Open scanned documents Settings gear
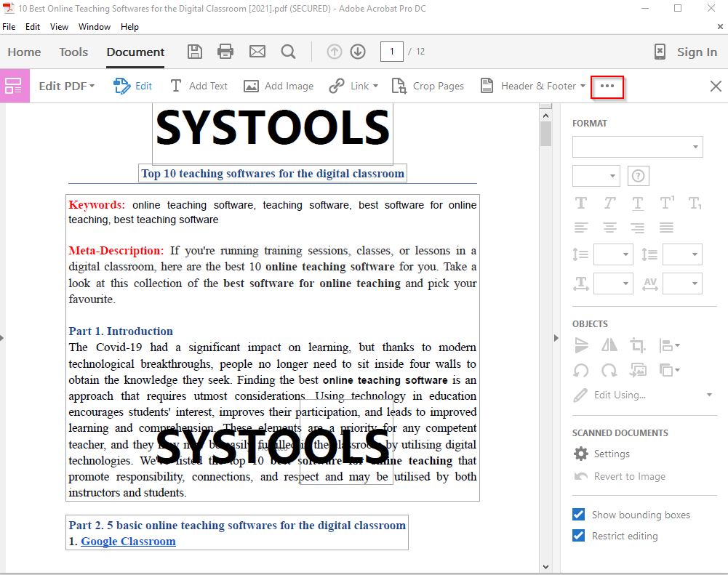This screenshot has height=575, width=728. click(x=581, y=454)
